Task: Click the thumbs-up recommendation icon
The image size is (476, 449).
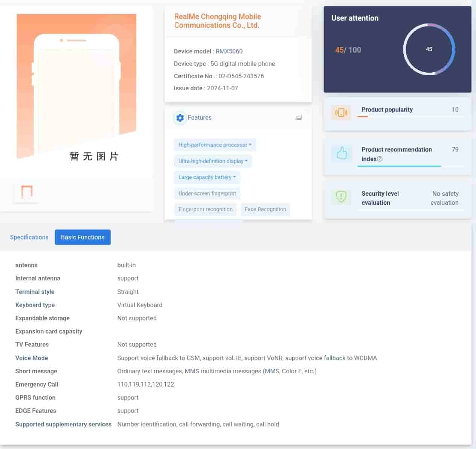Action: (341, 153)
